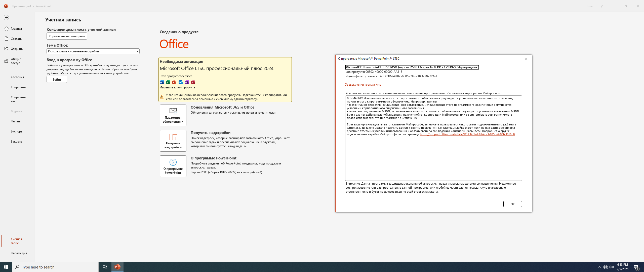Click the taskbar search box
This screenshot has width=644, height=272.
[55, 267]
